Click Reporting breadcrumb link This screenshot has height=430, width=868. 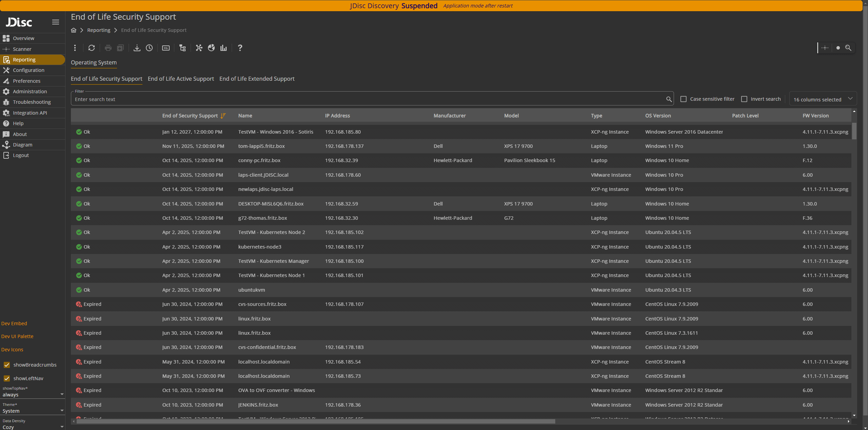[x=99, y=30]
